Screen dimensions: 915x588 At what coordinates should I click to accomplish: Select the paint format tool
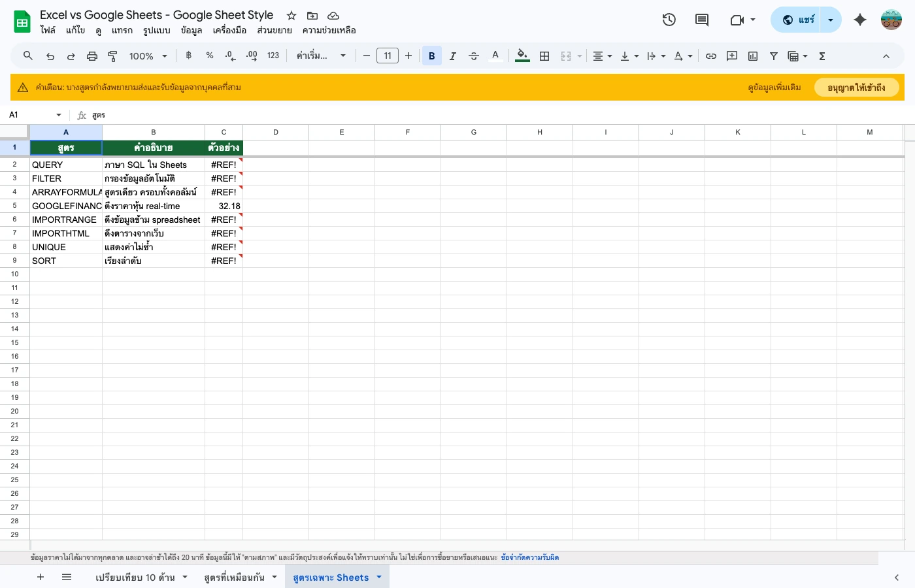pyautogui.click(x=112, y=56)
